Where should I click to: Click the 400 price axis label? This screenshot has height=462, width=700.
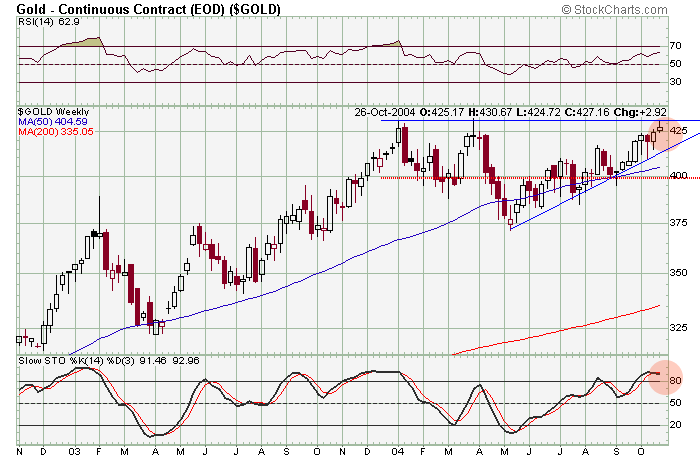[x=679, y=175]
